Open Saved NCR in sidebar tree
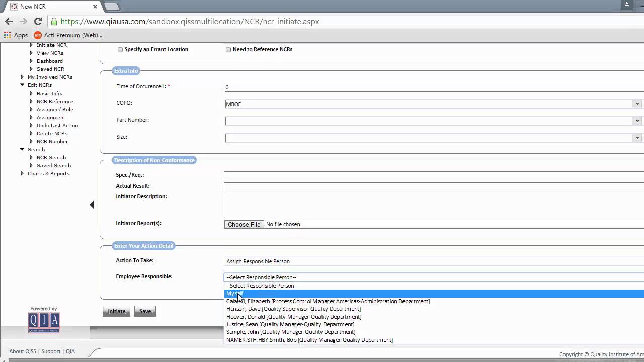 [x=50, y=69]
